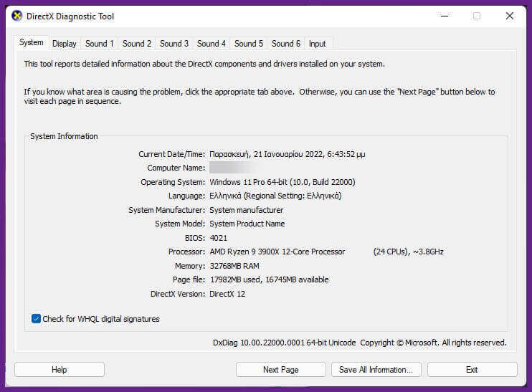Click the 'This tool reports detailed information' sentence
532x392 pixels.
[204, 64]
